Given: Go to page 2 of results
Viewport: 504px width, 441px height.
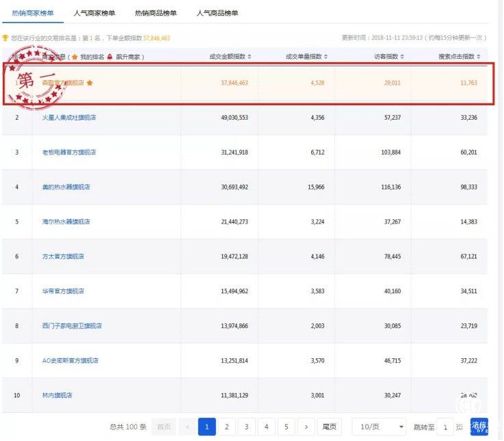Looking at the screenshot, I should pyautogui.click(x=226, y=427).
